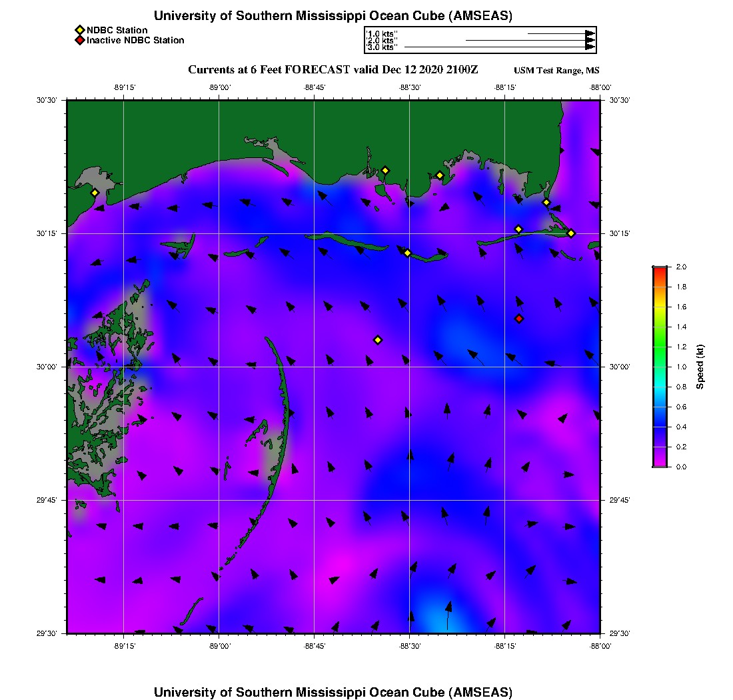The width and height of the screenshot is (733, 700).
Task: Select the southernmost yellow NDBC station marker
Action: 378,340
